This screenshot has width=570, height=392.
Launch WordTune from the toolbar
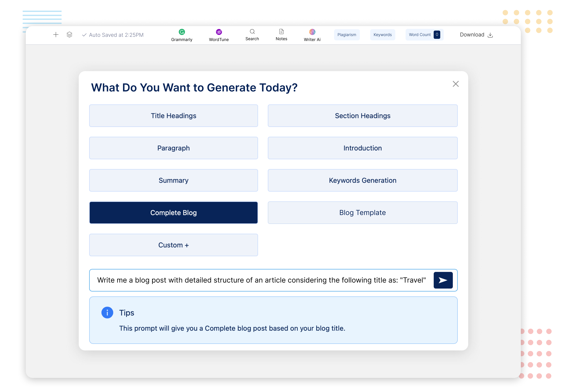(219, 35)
